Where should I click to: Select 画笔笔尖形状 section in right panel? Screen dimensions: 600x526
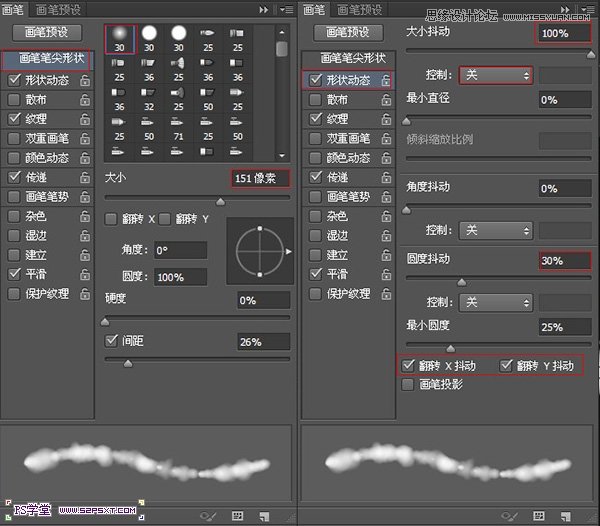point(349,58)
